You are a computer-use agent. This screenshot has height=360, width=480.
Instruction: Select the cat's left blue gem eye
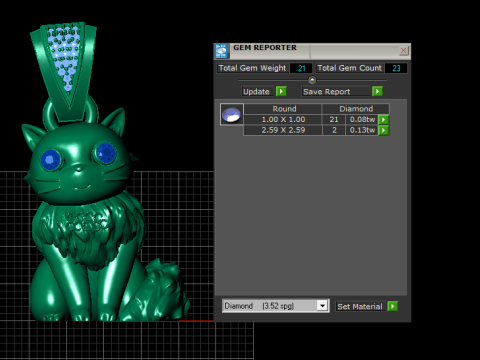(x=50, y=159)
